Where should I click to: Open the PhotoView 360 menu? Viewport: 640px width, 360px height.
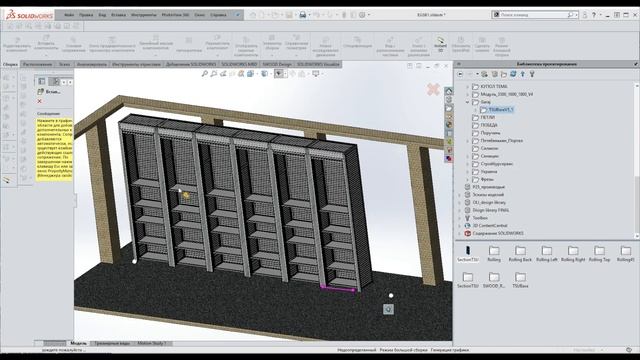pos(175,15)
